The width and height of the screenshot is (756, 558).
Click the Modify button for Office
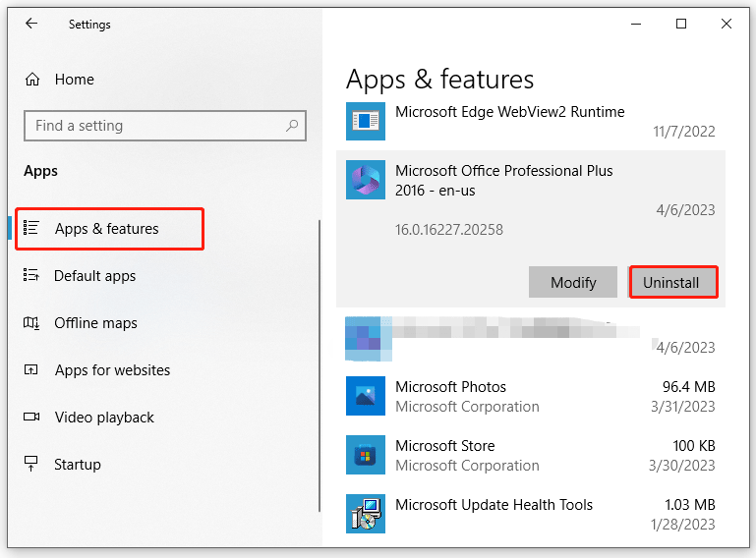click(573, 282)
